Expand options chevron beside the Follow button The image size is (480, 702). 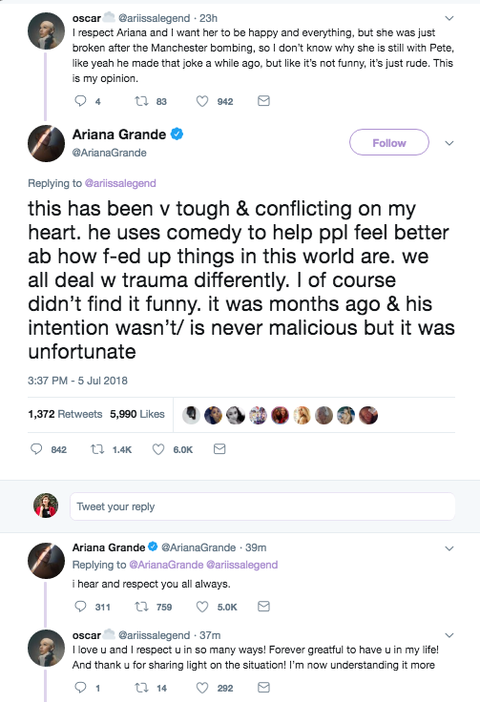click(449, 143)
